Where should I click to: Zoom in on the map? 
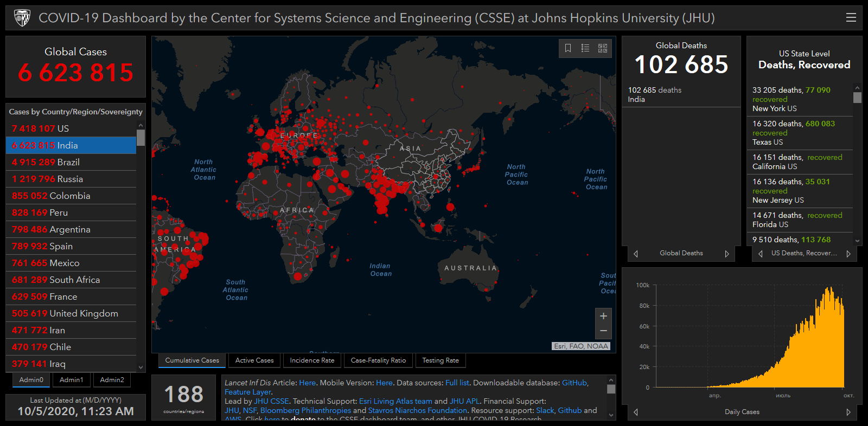[603, 316]
